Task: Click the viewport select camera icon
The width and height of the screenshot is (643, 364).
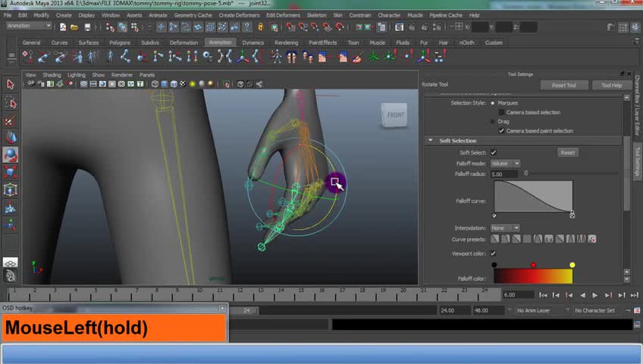Action: click(31, 84)
